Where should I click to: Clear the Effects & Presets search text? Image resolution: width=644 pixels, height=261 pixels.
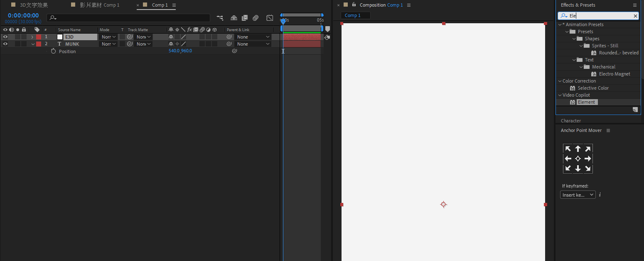(635, 16)
